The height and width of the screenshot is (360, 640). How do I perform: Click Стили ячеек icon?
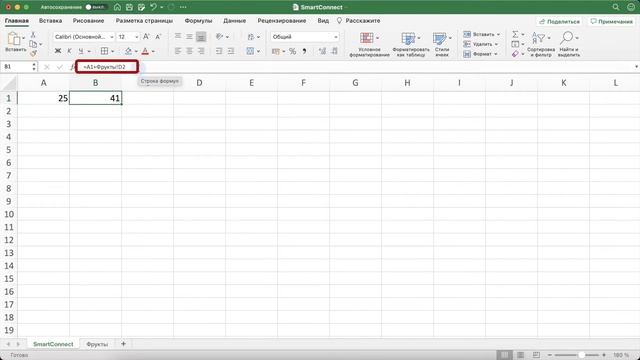click(x=440, y=38)
